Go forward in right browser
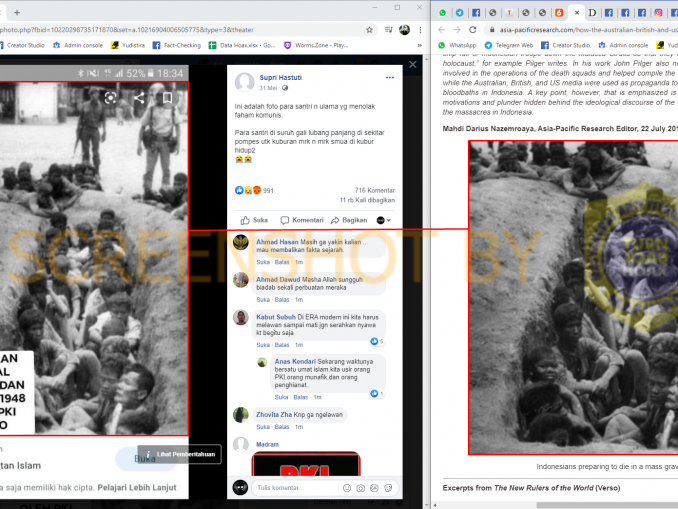The height and width of the screenshot is (509, 678). tap(457, 30)
